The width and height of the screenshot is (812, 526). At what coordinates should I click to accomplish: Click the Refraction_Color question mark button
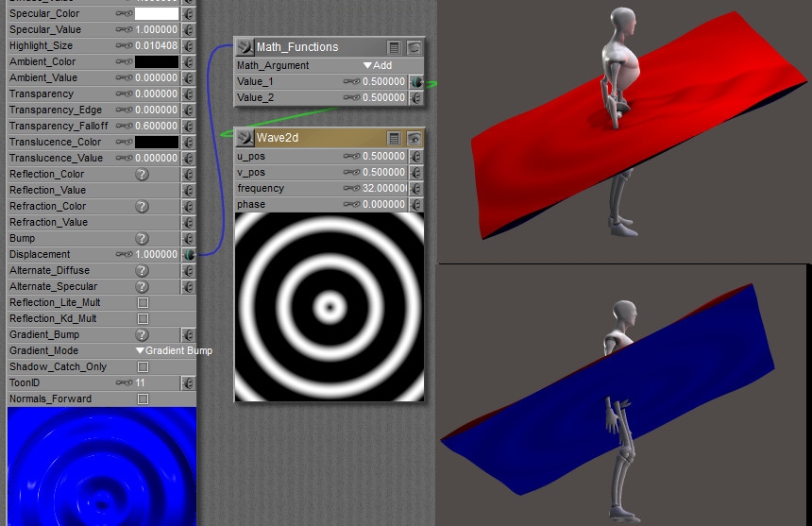pos(142,207)
